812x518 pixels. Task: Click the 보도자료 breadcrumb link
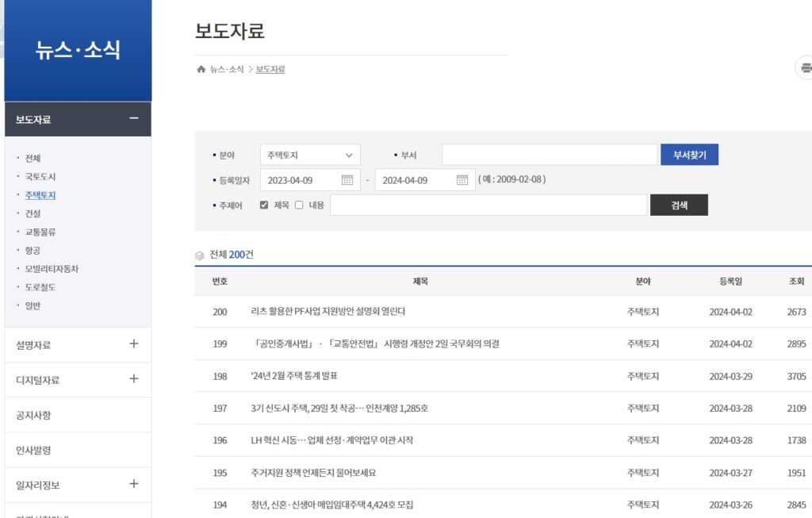pos(270,70)
